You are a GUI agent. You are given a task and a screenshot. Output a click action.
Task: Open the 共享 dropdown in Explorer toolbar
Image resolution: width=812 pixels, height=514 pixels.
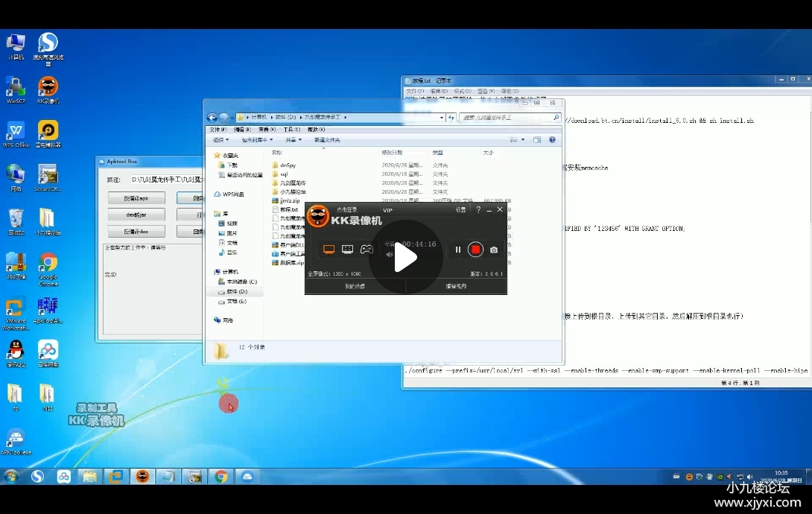(294, 139)
